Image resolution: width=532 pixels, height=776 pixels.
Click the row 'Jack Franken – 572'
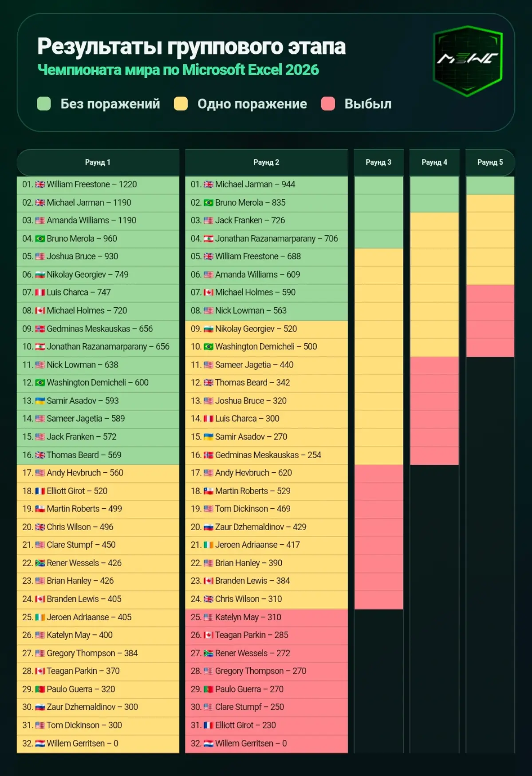pyautogui.click(x=98, y=437)
